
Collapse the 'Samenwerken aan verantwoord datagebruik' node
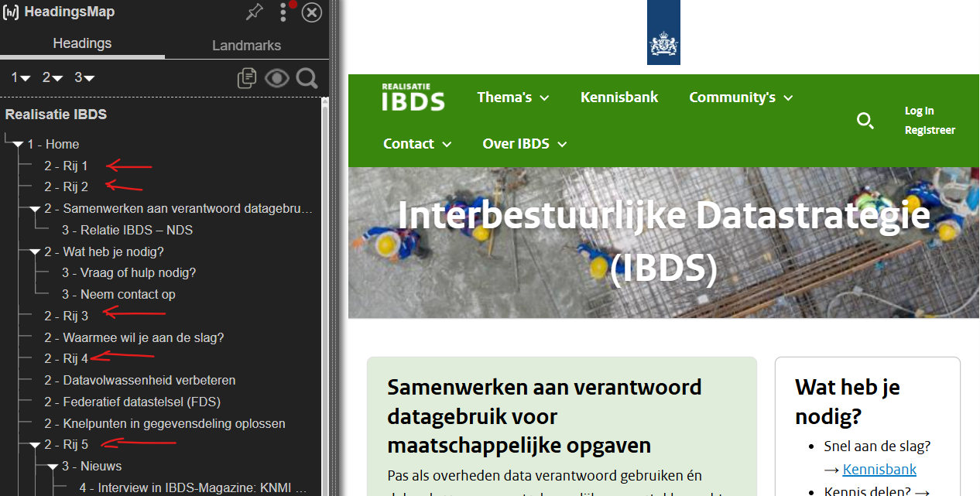[x=35, y=209]
